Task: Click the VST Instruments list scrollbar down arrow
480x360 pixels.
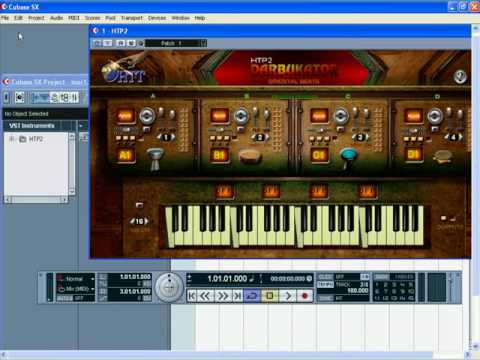Action: (72, 191)
